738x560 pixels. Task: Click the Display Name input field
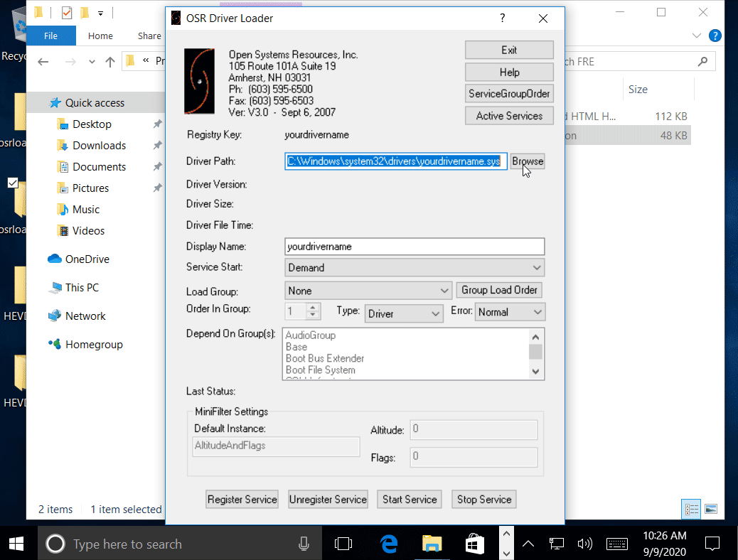click(415, 247)
